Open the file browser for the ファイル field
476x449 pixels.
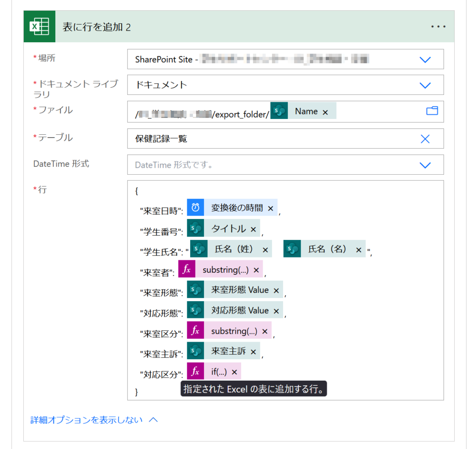pyautogui.click(x=432, y=111)
